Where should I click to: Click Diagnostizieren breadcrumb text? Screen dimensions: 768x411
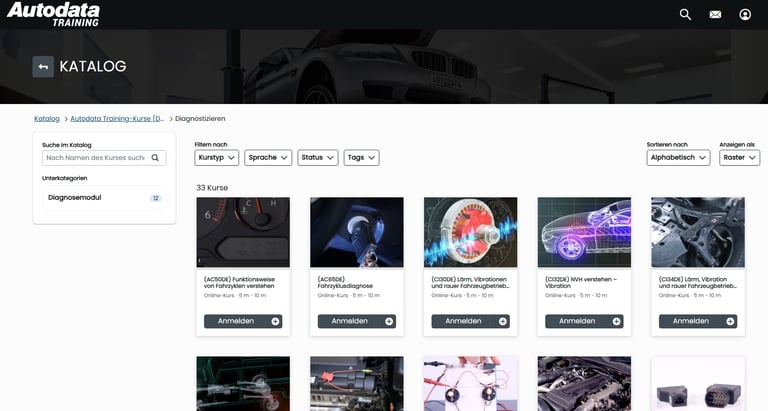click(x=200, y=119)
